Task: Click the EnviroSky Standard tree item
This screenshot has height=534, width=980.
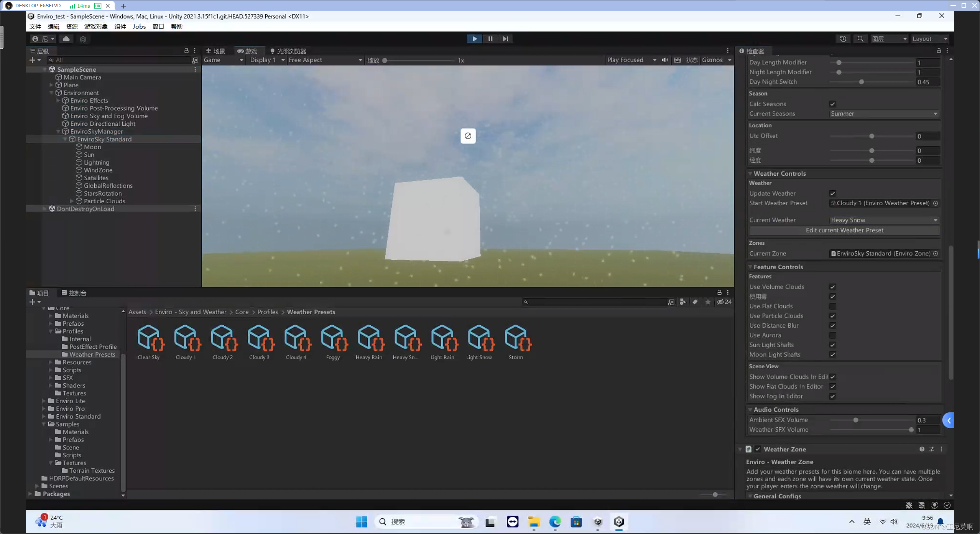Action: pos(105,139)
